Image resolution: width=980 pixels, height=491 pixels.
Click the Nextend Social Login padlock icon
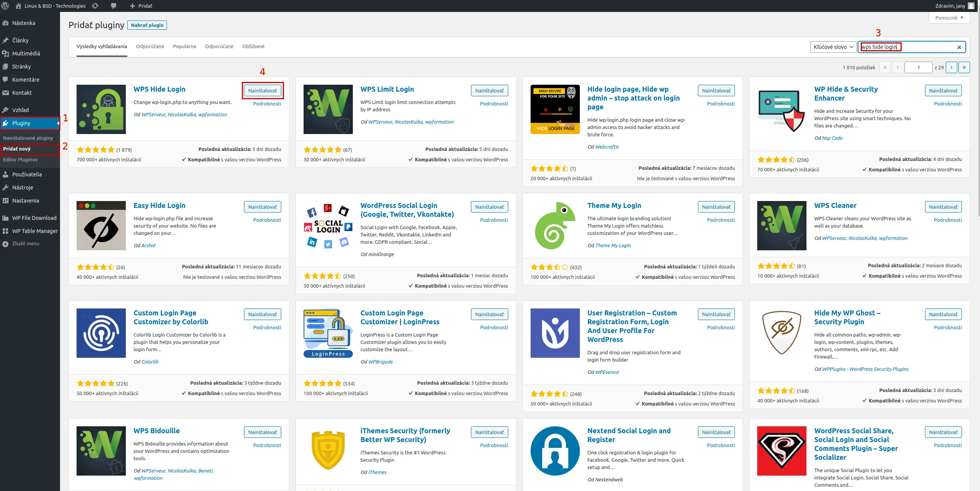[x=555, y=451]
